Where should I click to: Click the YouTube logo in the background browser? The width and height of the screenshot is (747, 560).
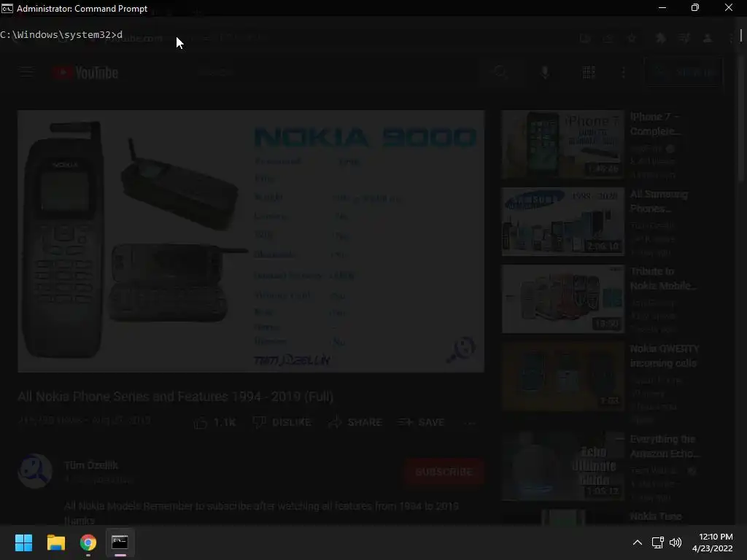point(85,72)
